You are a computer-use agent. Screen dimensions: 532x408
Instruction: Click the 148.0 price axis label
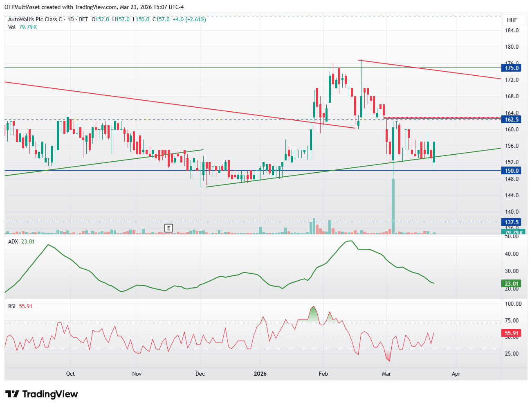tap(512, 179)
